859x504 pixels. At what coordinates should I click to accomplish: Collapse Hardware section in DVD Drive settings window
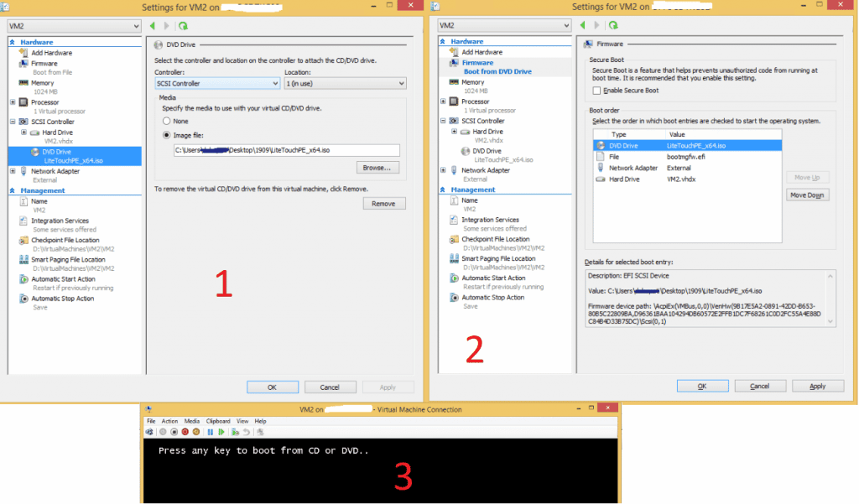(x=12, y=42)
